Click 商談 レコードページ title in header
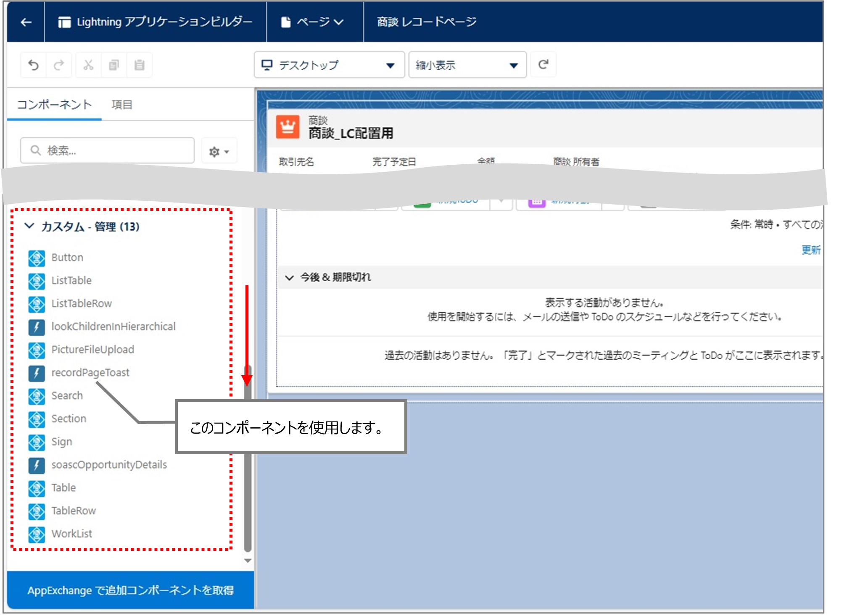852x616 pixels. (x=427, y=22)
